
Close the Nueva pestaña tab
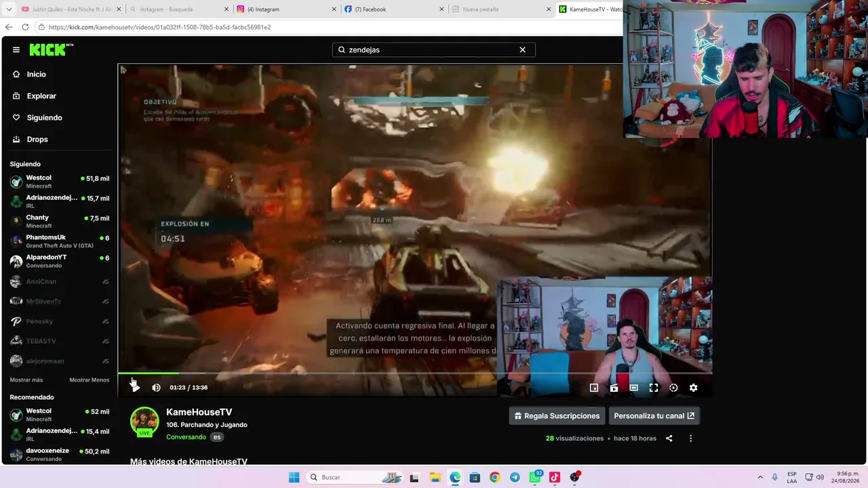pos(549,9)
